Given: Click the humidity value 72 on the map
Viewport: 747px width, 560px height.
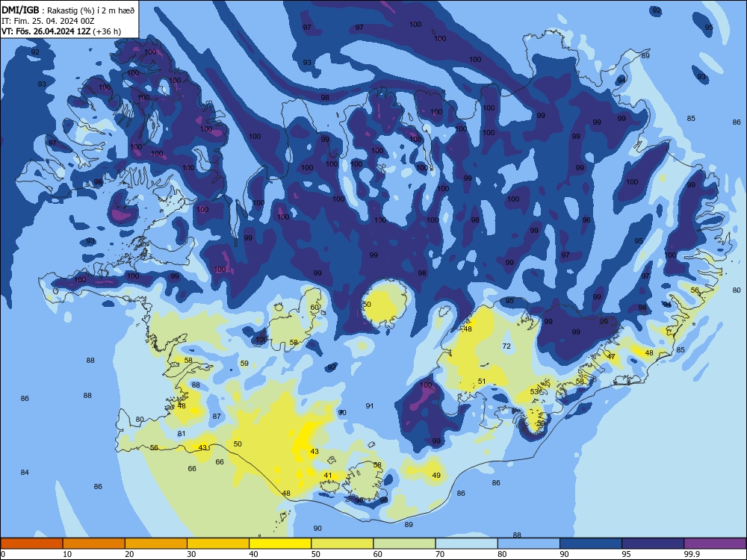Looking at the screenshot, I should tap(506, 346).
